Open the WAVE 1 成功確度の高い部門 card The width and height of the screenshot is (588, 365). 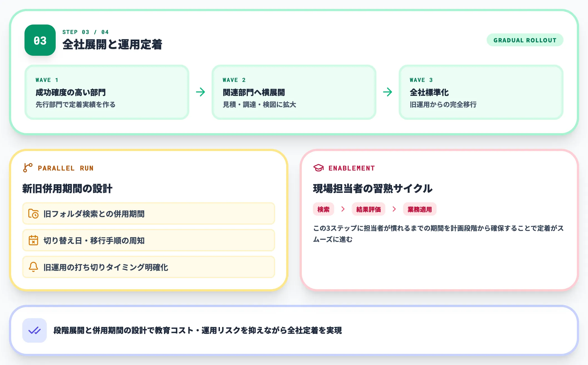[x=107, y=92]
